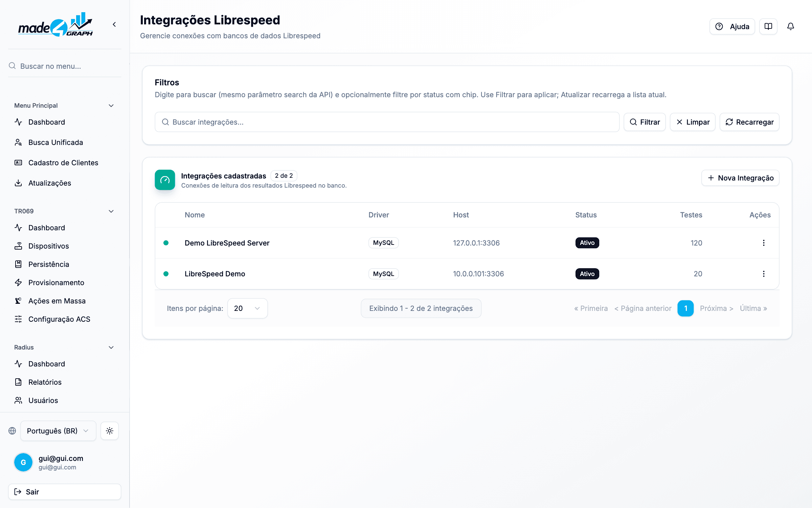The width and height of the screenshot is (812, 508).
Task: Click the Primeira page link
Action: (x=591, y=308)
